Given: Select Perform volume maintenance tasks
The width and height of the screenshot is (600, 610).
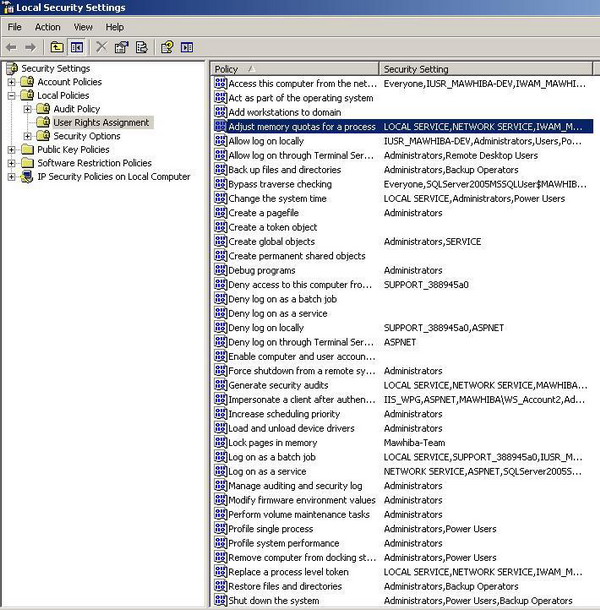Looking at the screenshot, I should click(x=299, y=514).
